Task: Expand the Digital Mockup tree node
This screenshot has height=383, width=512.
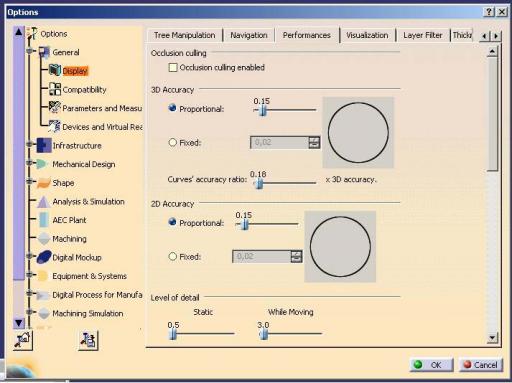Action: (x=29, y=256)
